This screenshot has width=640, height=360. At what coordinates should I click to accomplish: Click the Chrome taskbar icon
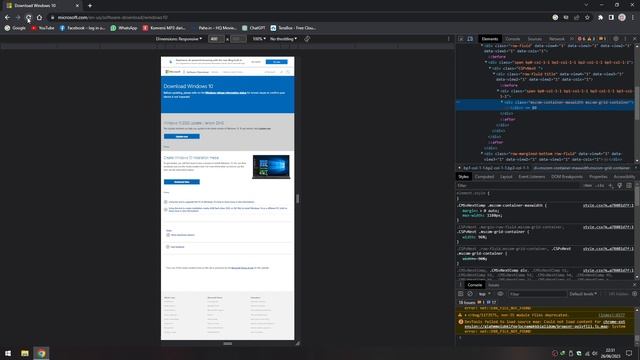[41, 353]
